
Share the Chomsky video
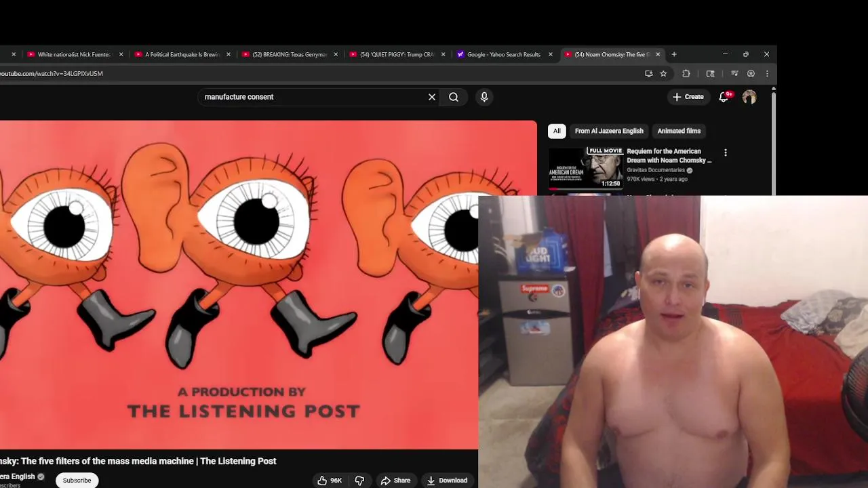coord(395,481)
